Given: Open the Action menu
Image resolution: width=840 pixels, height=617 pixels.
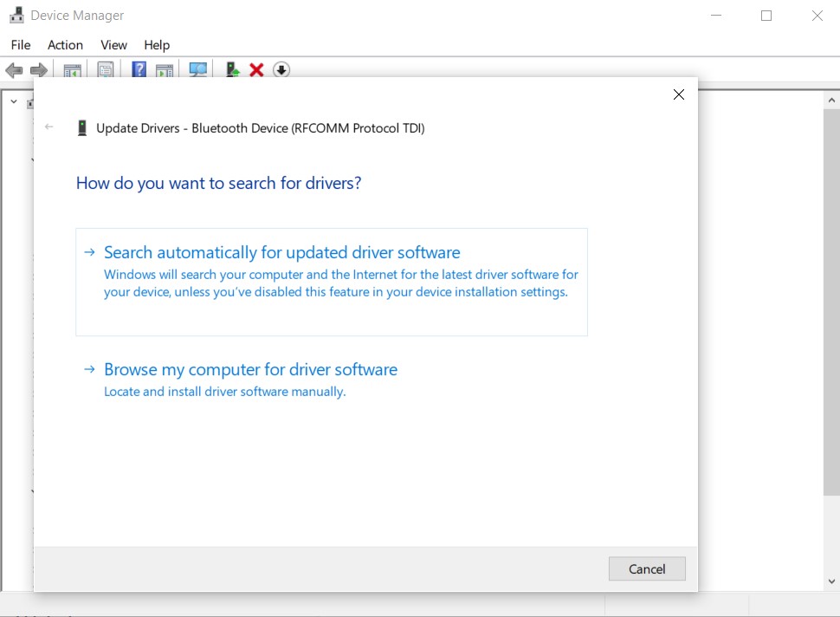Looking at the screenshot, I should point(65,45).
